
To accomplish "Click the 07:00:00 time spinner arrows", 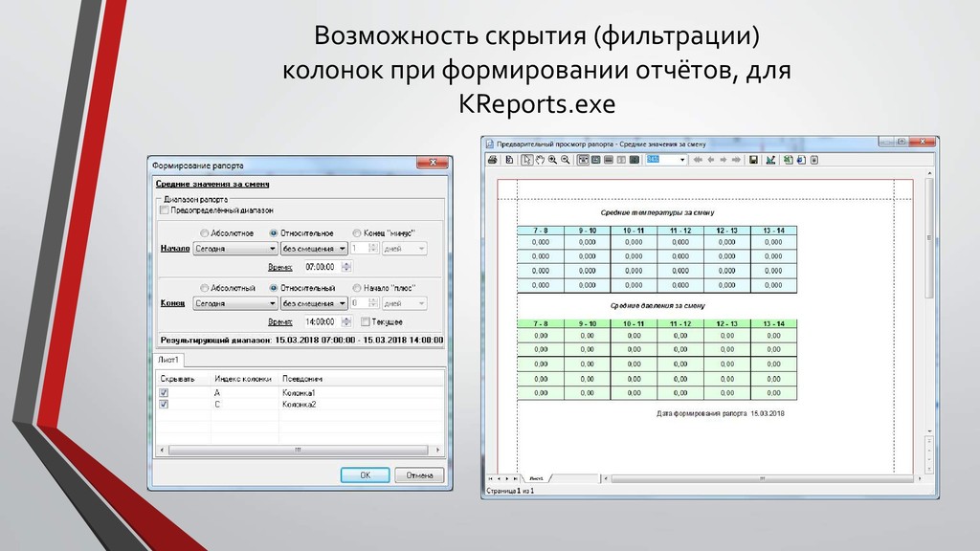I will [346, 267].
